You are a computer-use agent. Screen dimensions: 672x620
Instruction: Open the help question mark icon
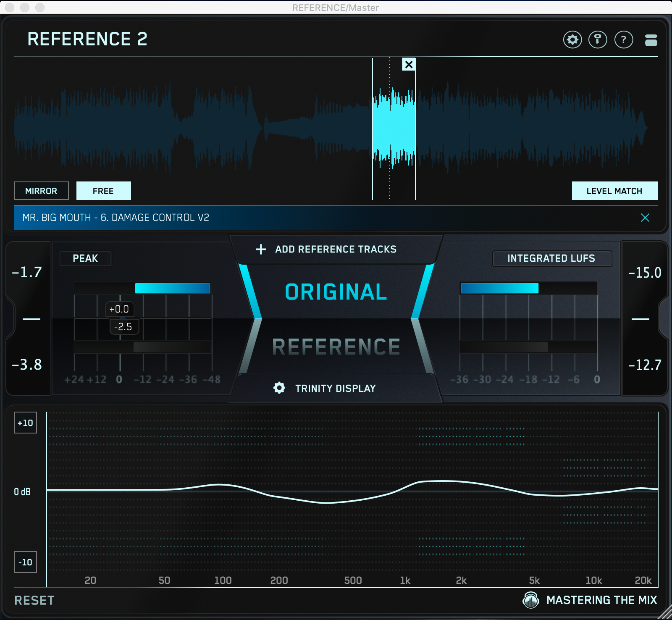(624, 40)
